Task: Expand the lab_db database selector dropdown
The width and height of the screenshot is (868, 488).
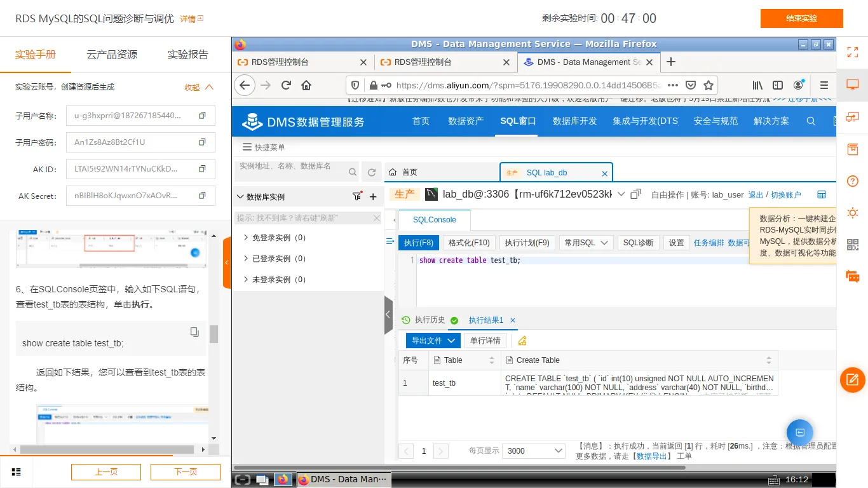Action: tap(621, 194)
